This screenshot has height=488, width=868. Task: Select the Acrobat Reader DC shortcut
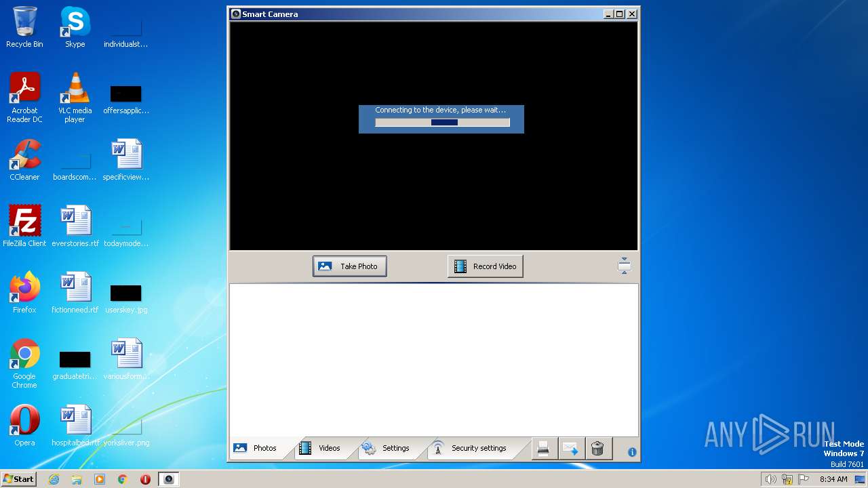(x=24, y=98)
